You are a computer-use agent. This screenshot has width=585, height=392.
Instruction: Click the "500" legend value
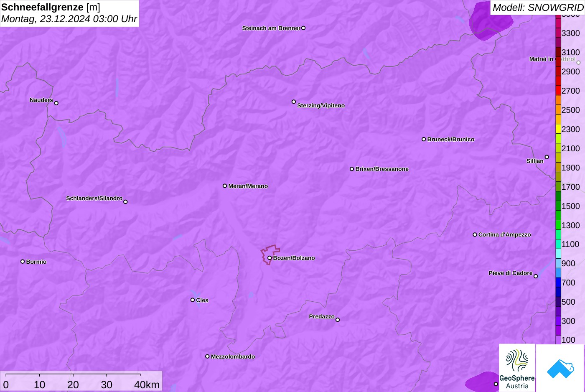(x=568, y=302)
